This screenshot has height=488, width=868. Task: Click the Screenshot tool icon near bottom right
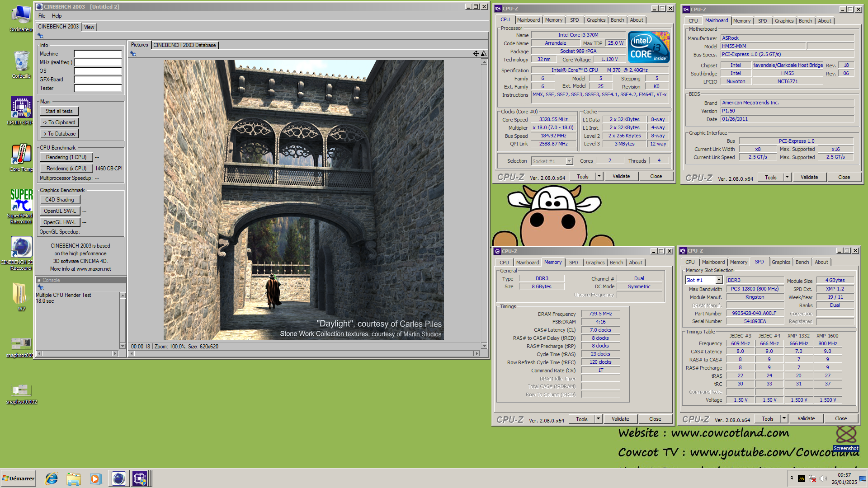tap(846, 437)
